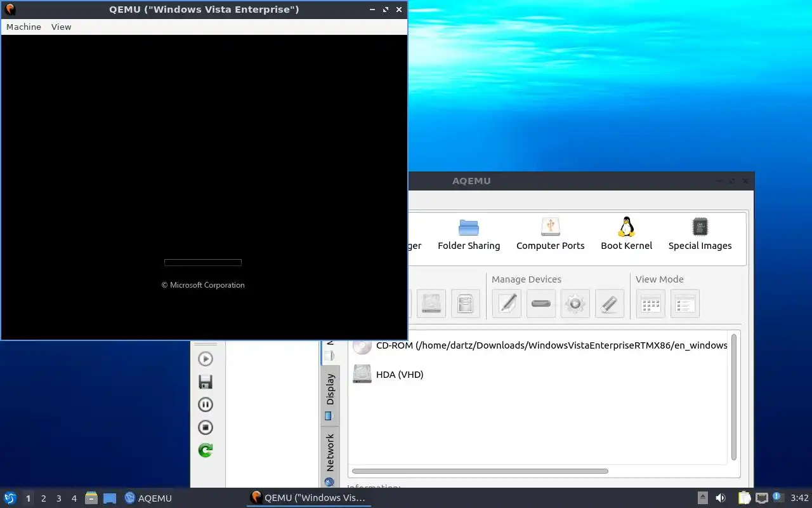Click the HDA hard drive icon
The height and width of the screenshot is (508, 812).
tap(362, 374)
